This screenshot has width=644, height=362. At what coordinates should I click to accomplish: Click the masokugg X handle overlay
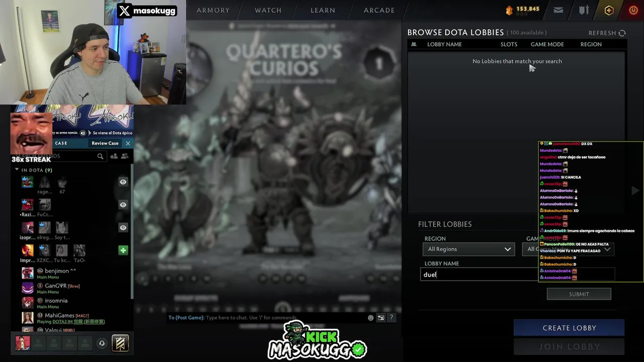pyautogui.click(x=146, y=11)
